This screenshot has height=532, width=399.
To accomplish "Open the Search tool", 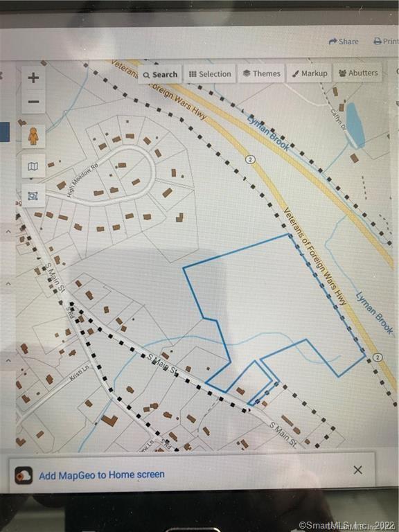I will pyautogui.click(x=160, y=74).
